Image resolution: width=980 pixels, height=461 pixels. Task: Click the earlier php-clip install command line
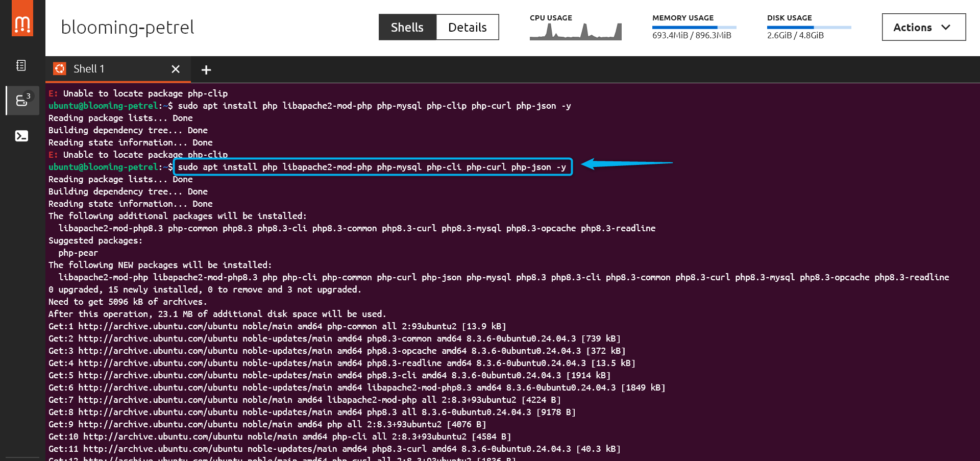pos(310,106)
